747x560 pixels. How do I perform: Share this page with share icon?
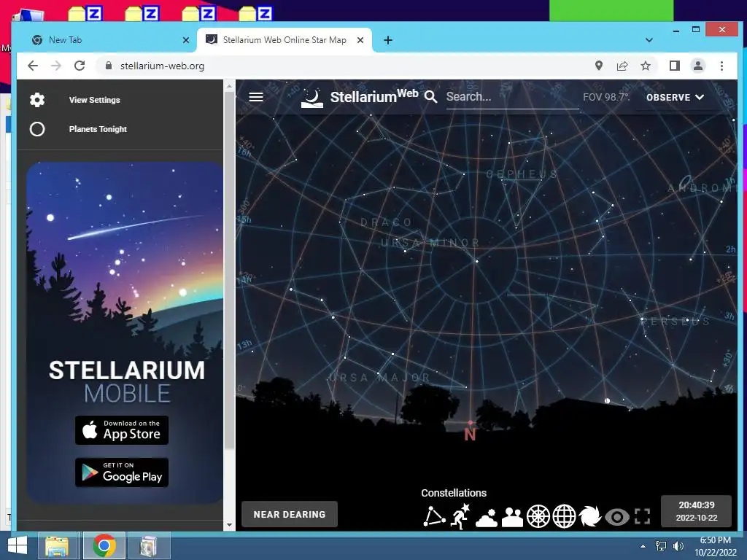pos(622,66)
